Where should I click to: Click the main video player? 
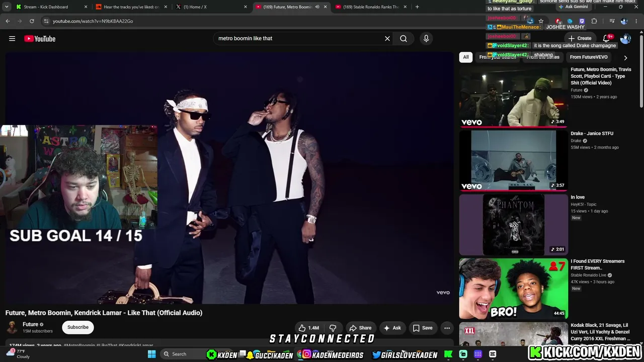tap(229, 178)
